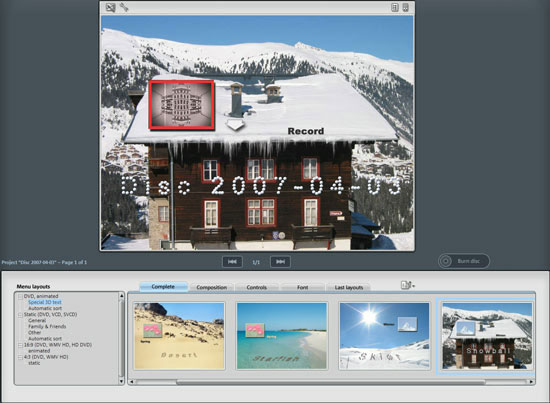Click the red-framed video thumbnail in preview
The height and width of the screenshot is (403, 550).
pyautogui.click(x=182, y=105)
